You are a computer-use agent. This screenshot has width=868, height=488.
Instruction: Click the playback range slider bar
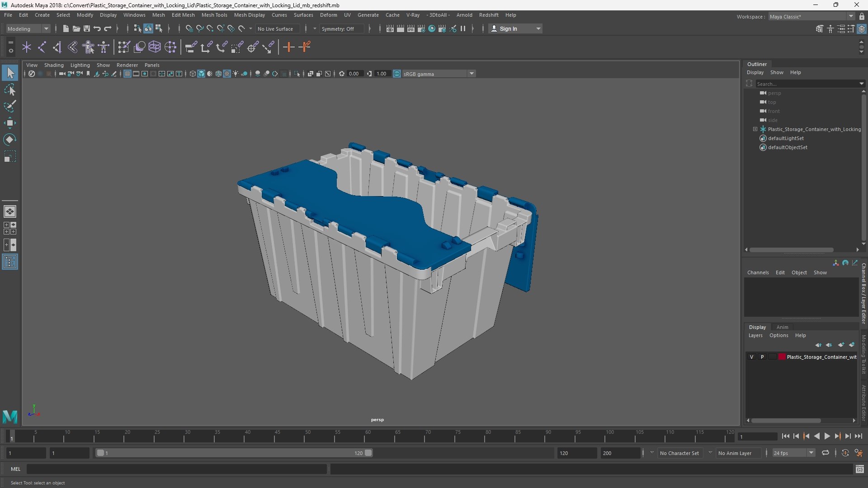[x=234, y=453]
